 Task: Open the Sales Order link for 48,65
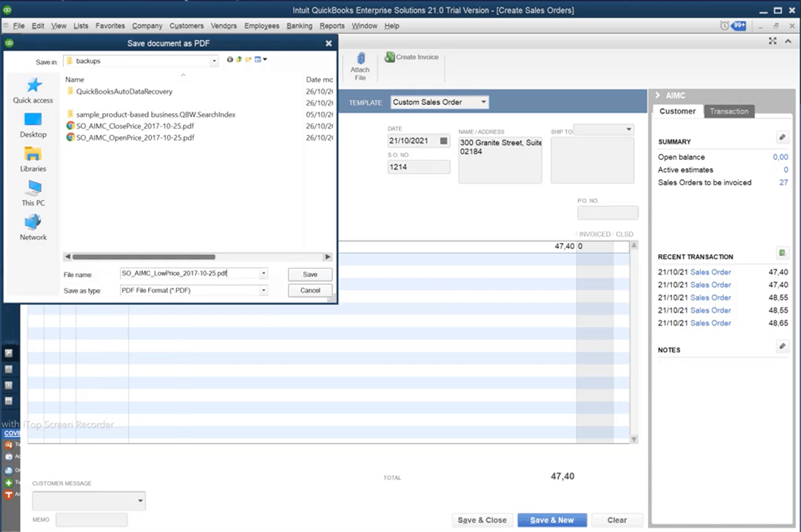pyautogui.click(x=710, y=323)
